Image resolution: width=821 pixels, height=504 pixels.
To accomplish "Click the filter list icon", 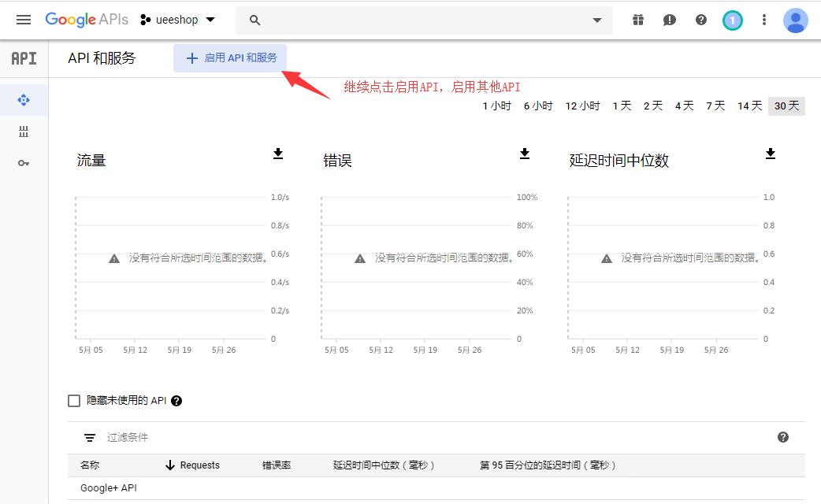I will [90, 438].
